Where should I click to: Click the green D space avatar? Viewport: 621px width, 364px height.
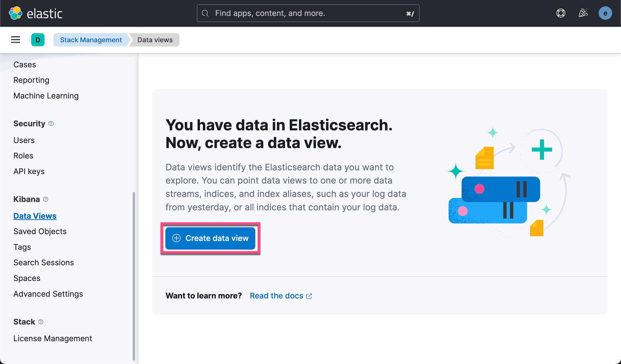pos(38,40)
